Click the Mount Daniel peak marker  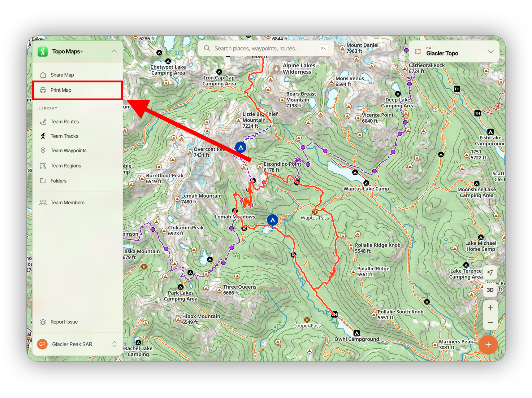[342, 48]
